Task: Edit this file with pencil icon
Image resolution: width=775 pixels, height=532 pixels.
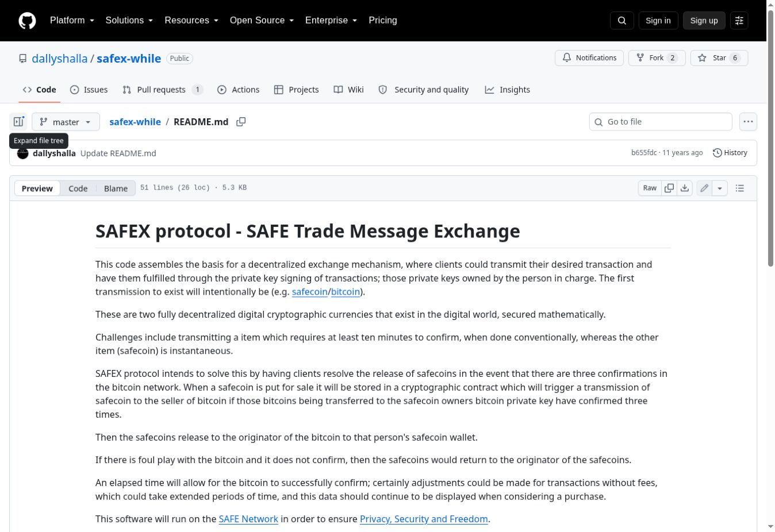Action: tap(704, 188)
